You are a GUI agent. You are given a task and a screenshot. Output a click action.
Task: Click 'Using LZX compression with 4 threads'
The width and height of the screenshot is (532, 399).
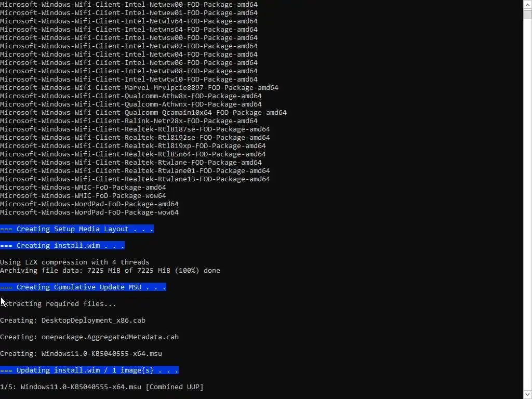75,262
